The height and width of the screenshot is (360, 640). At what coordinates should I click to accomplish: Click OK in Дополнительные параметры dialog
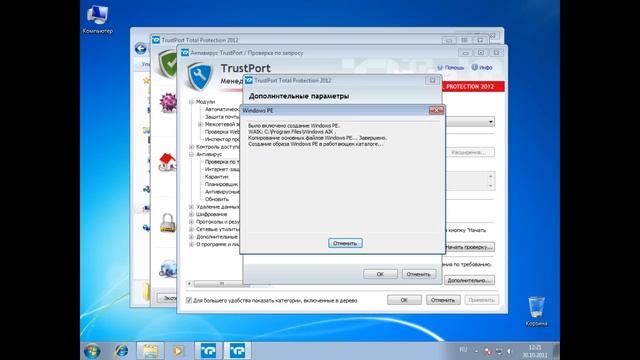point(380,274)
